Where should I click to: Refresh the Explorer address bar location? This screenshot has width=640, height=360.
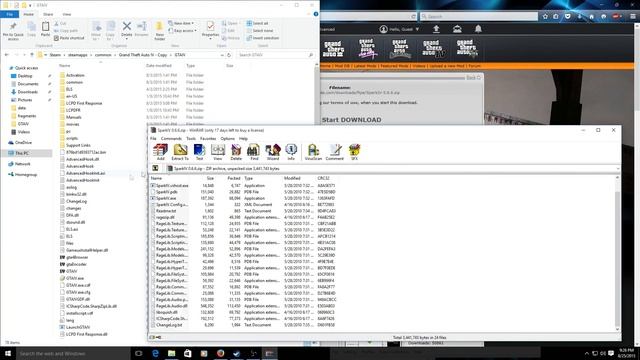pyautogui.click(x=229, y=55)
